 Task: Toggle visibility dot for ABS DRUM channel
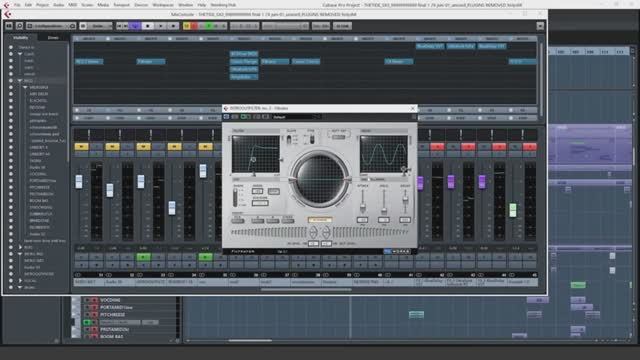pos(11,94)
